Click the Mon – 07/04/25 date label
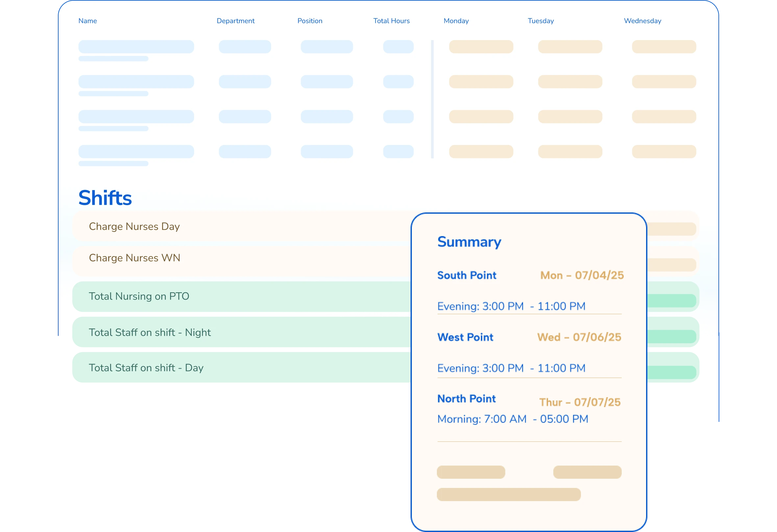The image size is (777, 532). tap(581, 275)
